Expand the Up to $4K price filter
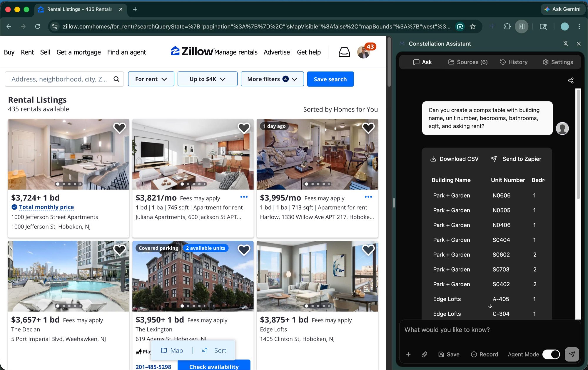Screen dimensions: 588x370 (208, 79)
